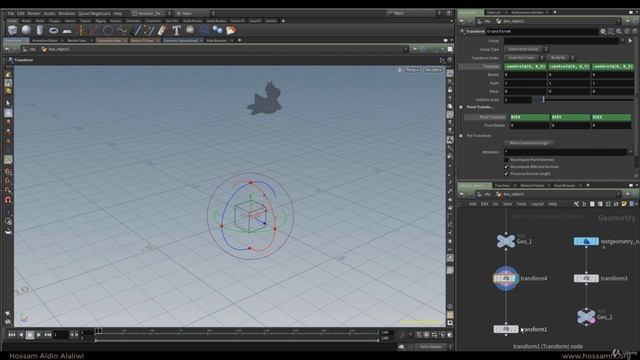Click the Geo_1 null node
The height and width of the screenshot is (360, 640).
[x=506, y=241]
